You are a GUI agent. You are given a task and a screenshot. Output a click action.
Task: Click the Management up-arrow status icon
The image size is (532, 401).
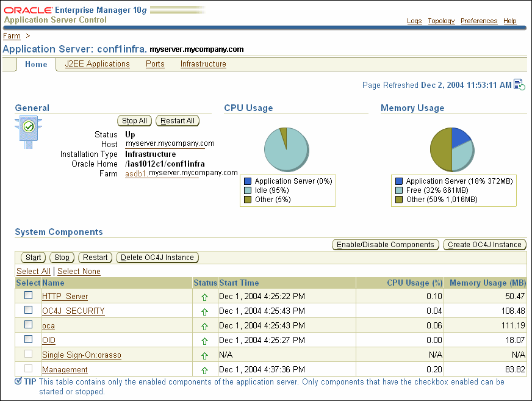point(204,370)
